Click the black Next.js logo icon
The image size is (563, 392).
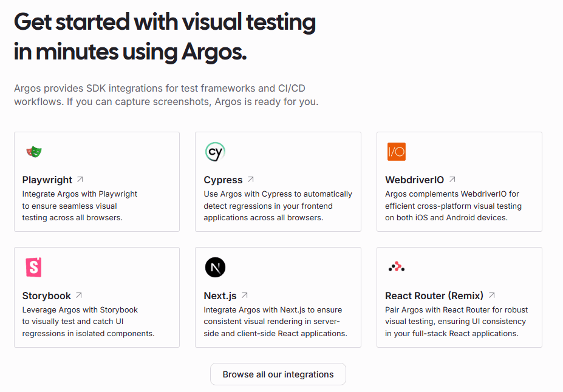[215, 267]
